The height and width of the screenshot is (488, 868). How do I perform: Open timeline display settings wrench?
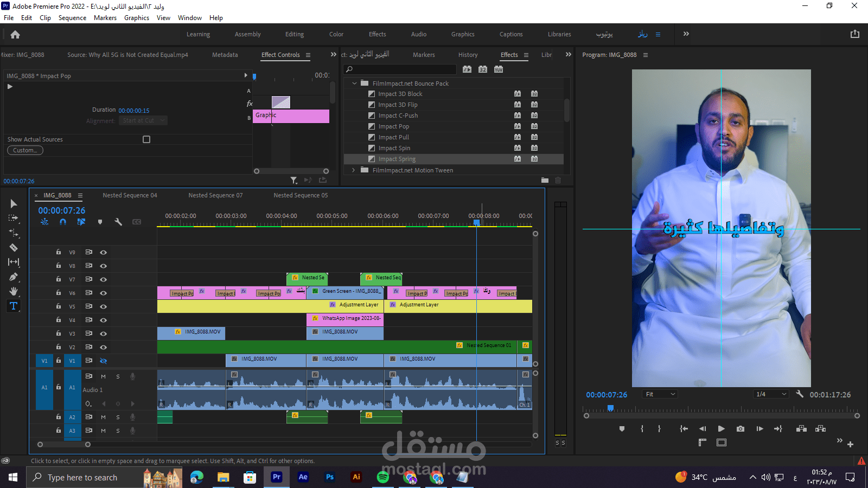point(118,222)
